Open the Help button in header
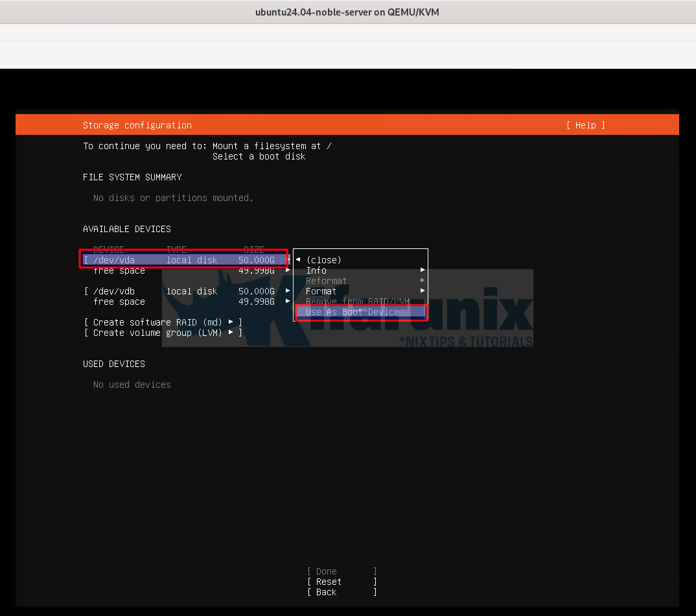This screenshot has width=696, height=616. coord(585,125)
